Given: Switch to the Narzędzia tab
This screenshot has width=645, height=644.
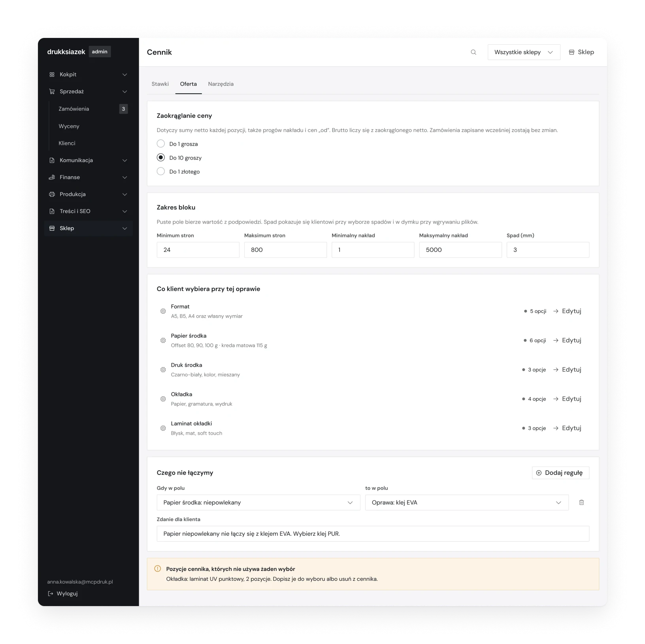Looking at the screenshot, I should [x=221, y=84].
